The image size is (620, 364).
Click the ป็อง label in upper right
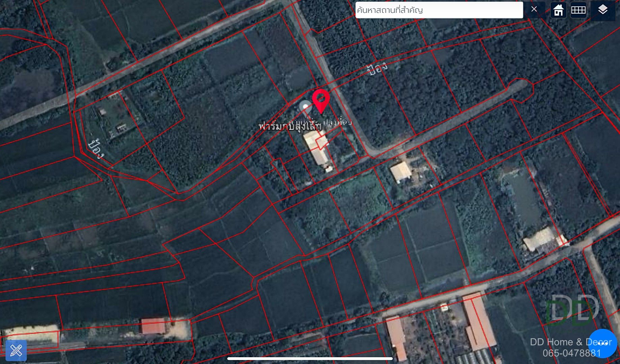[x=377, y=69]
